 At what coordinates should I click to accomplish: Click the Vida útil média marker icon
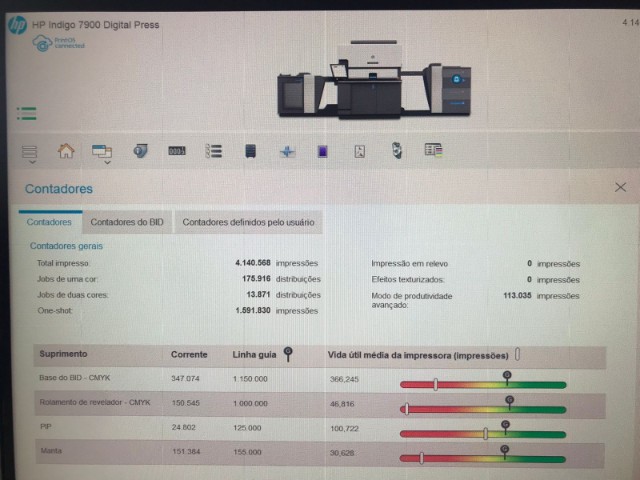pos(517,354)
